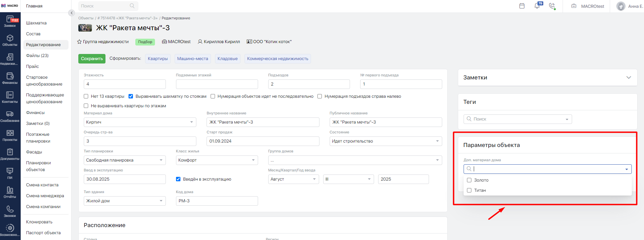Screen dimensions: 644x240
Task: Open the calendar icon in header
Action: [x=522, y=6]
